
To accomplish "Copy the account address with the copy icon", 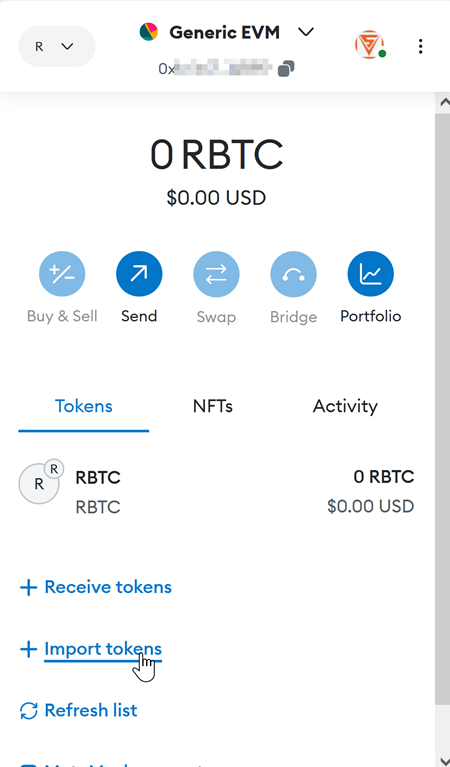I will (x=286, y=68).
